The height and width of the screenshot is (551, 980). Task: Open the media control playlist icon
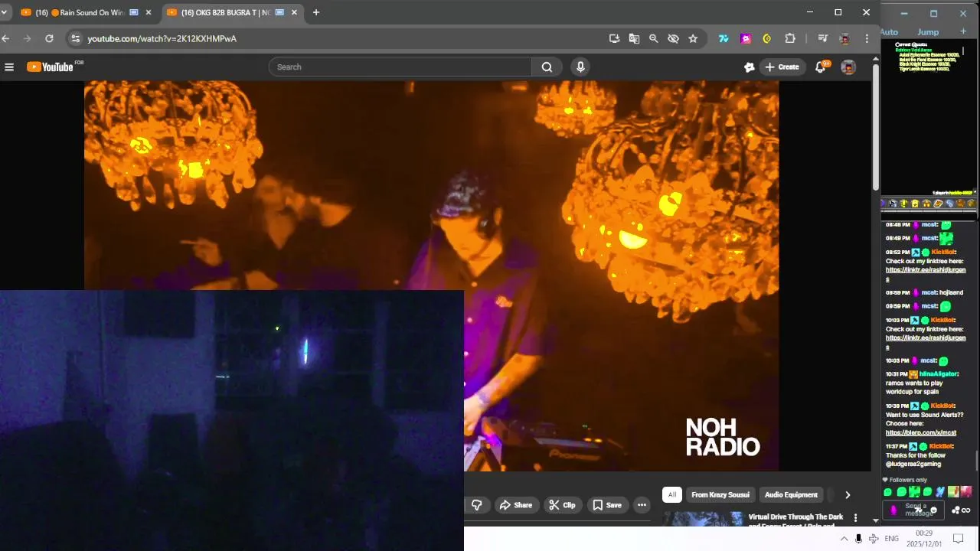tap(822, 38)
